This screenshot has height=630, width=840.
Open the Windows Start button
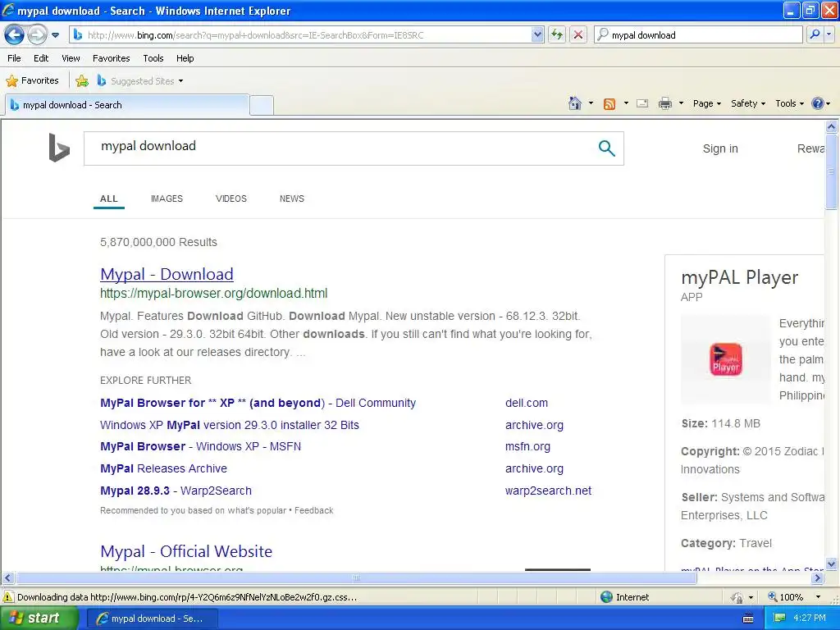(x=39, y=619)
